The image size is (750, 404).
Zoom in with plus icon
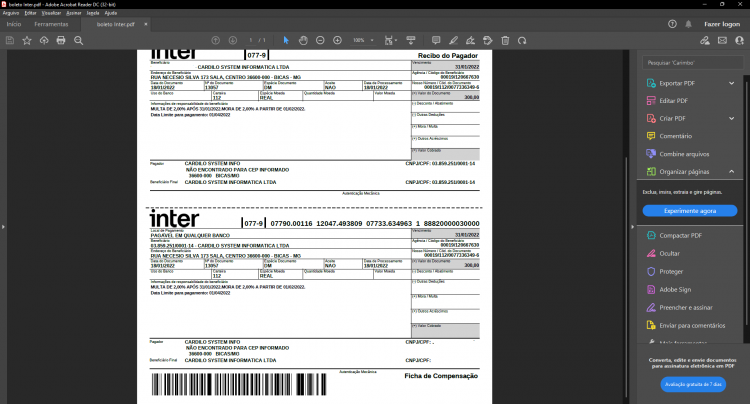tap(337, 41)
